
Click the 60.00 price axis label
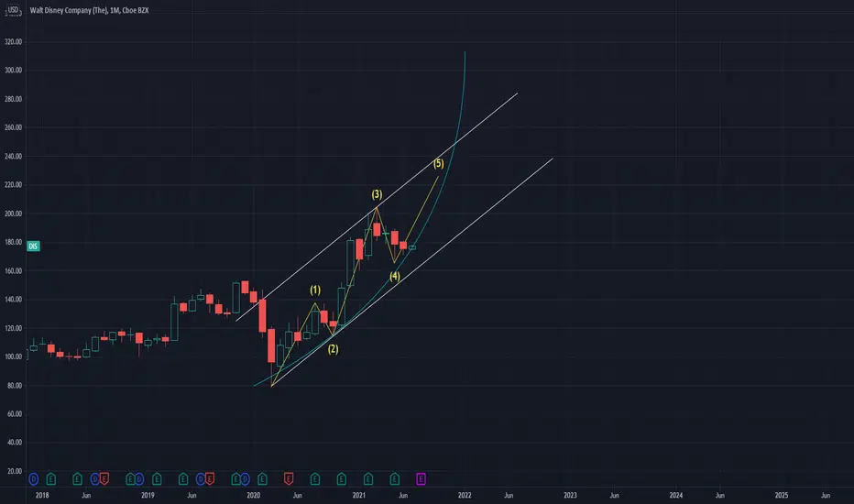pyautogui.click(x=15, y=413)
